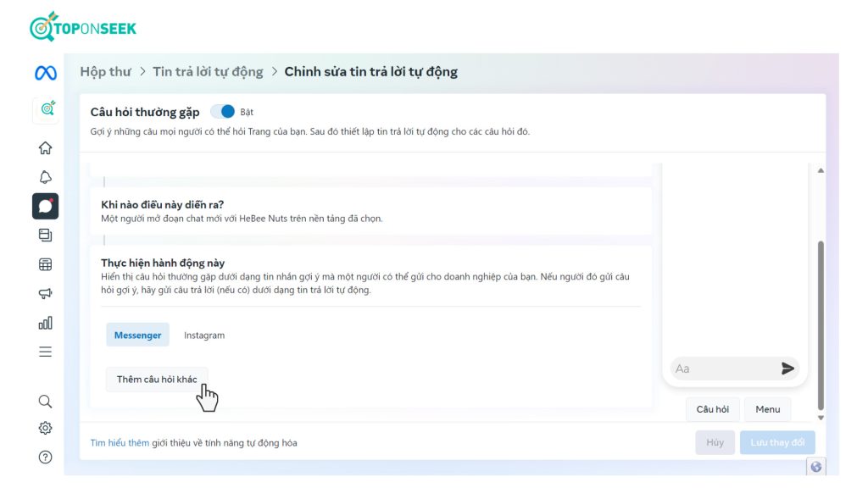
Task: Click the Lưu thay đổi button
Action: (x=776, y=442)
